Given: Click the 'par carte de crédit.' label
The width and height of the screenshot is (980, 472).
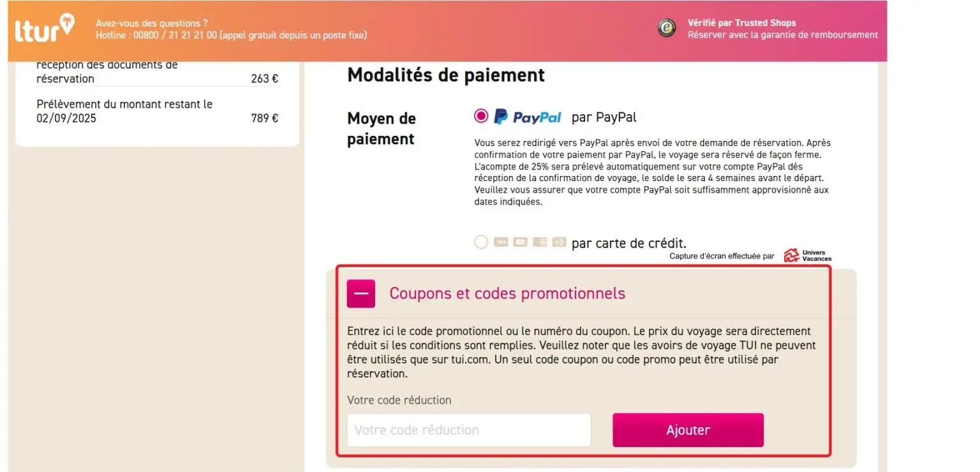Looking at the screenshot, I should [628, 243].
